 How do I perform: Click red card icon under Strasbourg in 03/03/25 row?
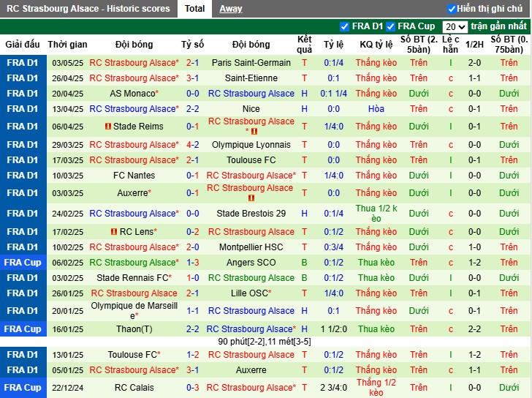pyautogui.click(x=251, y=198)
